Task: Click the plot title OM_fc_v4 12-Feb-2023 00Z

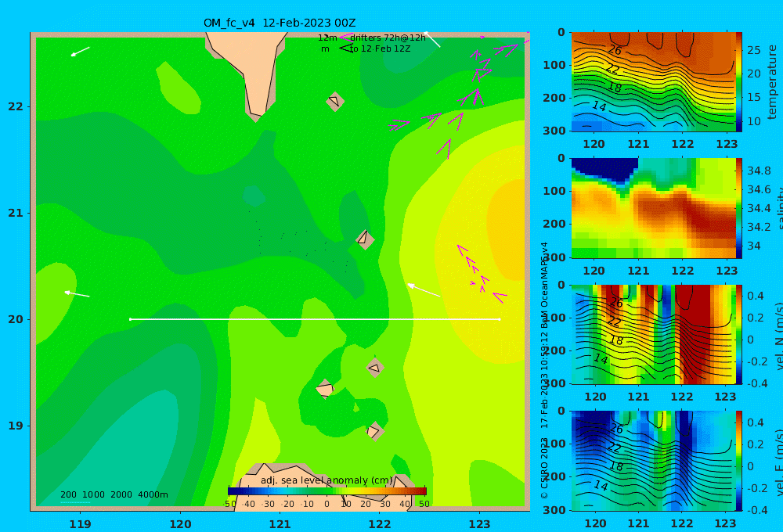Action: pyautogui.click(x=280, y=23)
